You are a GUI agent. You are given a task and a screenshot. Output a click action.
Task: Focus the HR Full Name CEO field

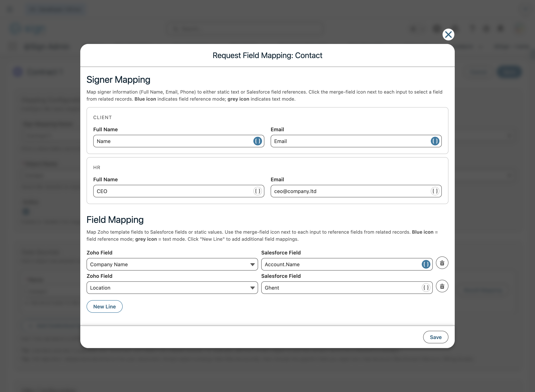point(172,191)
